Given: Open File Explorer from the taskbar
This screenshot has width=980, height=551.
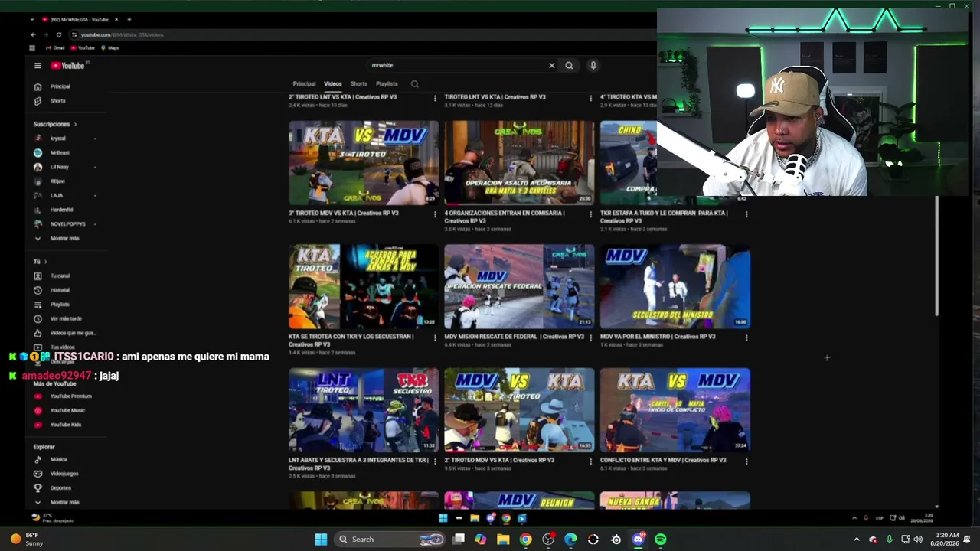Looking at the screenshot, I should (x=503, y=540).
